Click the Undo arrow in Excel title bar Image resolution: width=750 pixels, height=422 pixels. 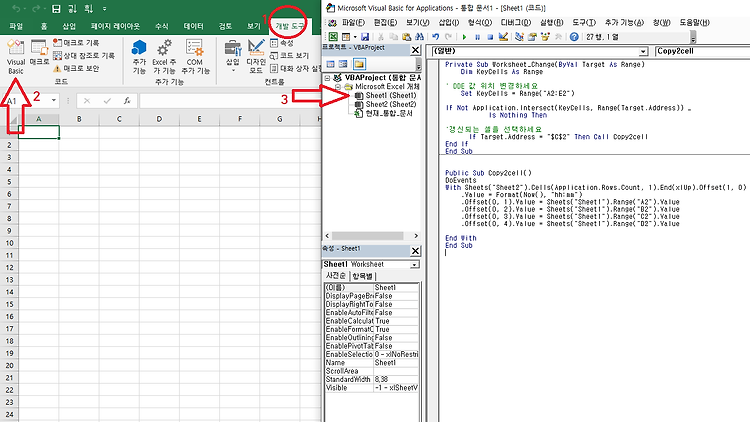16,9
